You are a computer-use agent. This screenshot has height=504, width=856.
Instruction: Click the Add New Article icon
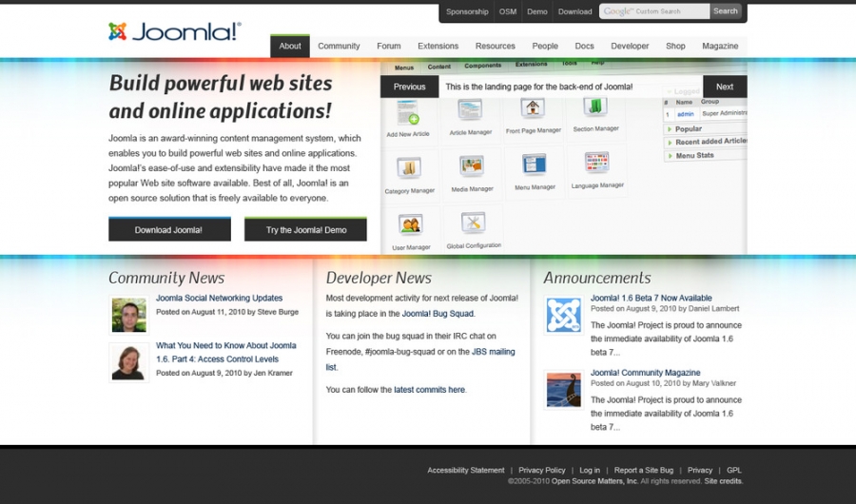pos(408,112)
